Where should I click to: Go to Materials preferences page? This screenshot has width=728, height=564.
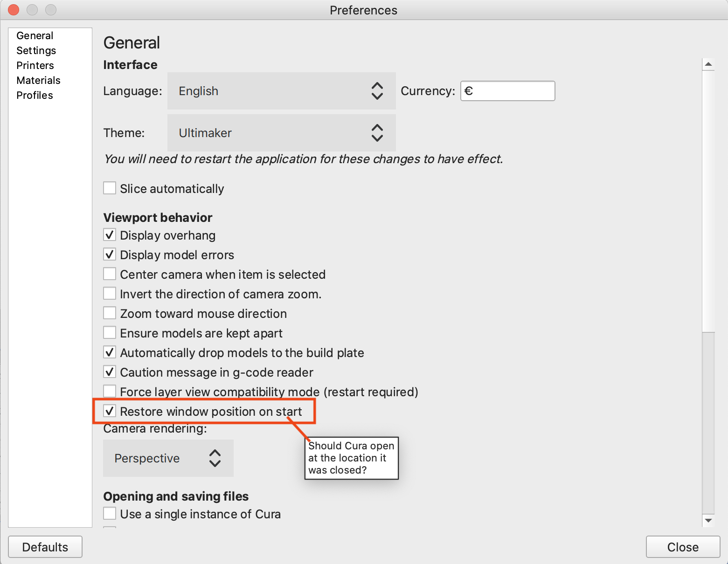(38, 80)
